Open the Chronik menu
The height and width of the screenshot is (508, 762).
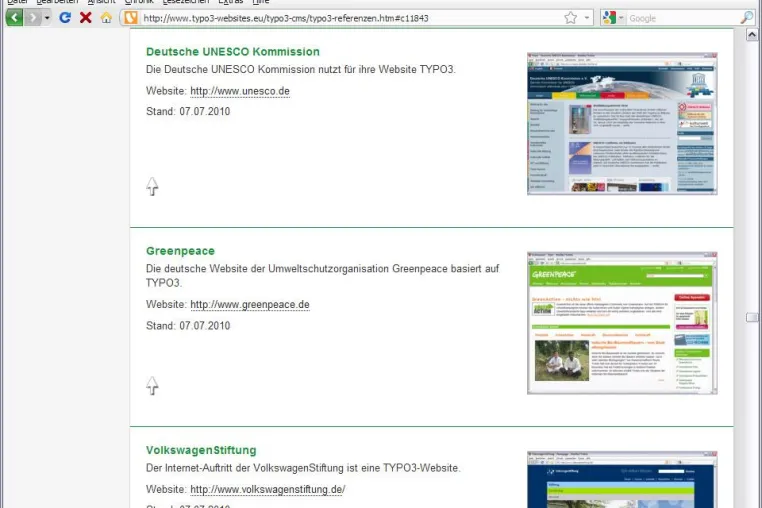point(139,2)
